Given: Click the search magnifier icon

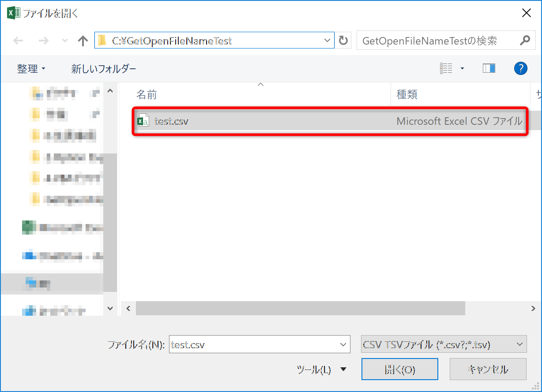Looking at the screenshot, I should pyautogui.click(x=524, y=41).
